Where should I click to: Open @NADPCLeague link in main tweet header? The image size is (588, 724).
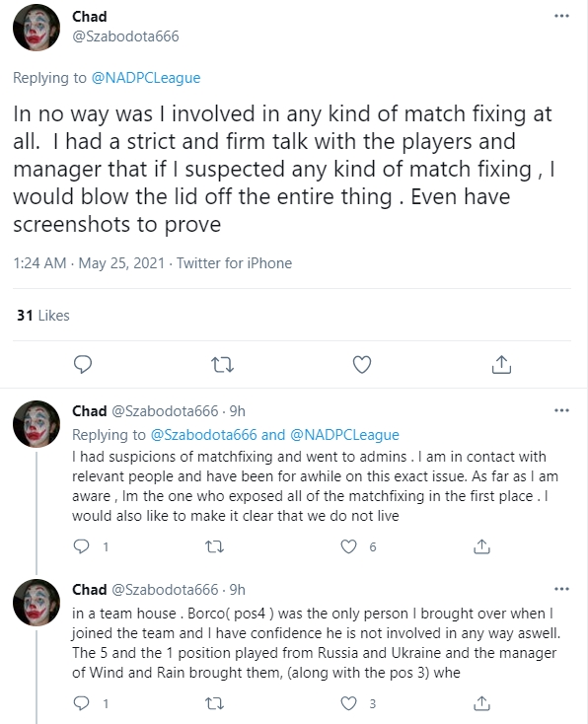[x=146, y=78]
